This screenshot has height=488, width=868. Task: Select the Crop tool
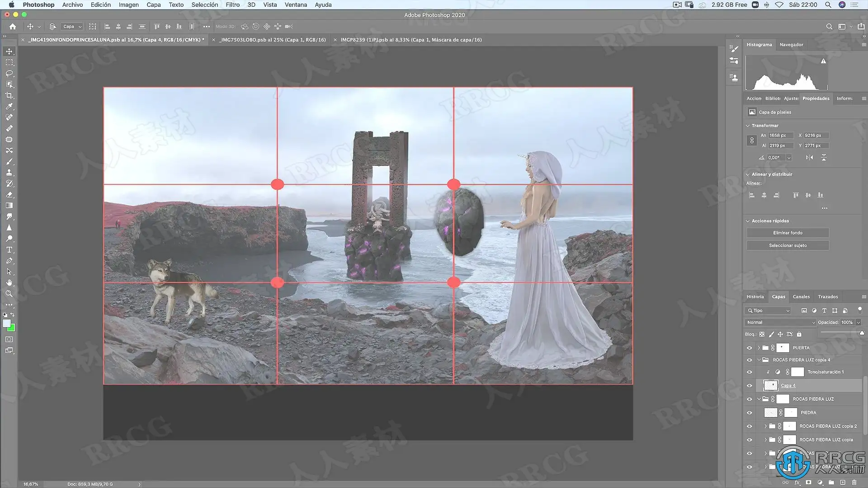9,95
